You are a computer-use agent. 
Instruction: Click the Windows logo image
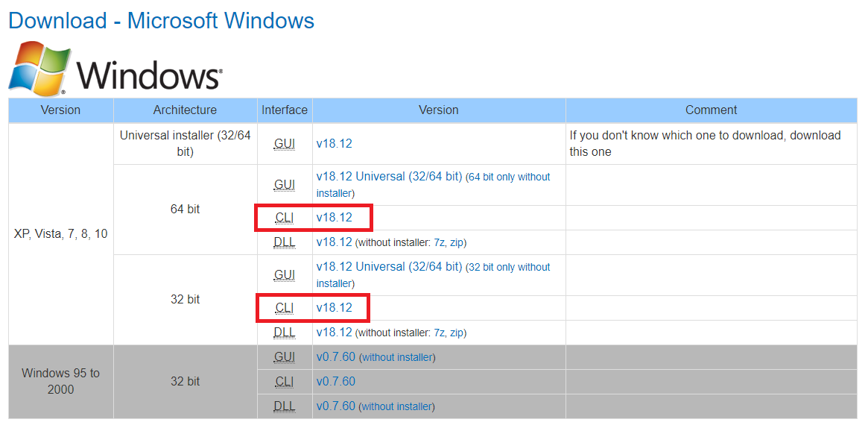click(115, 67)
